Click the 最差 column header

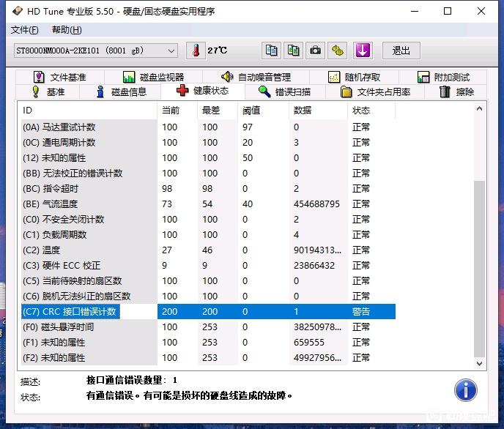218,111
